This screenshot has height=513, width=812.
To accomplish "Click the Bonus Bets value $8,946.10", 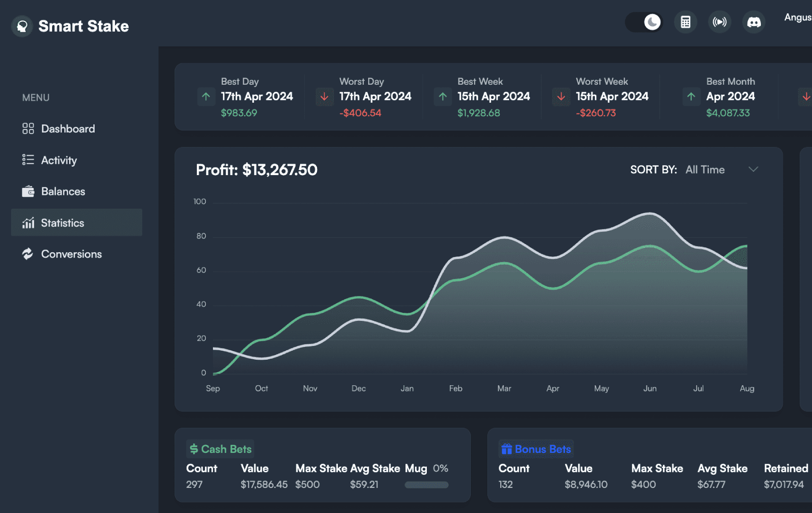I will click(x=586, y=484).
